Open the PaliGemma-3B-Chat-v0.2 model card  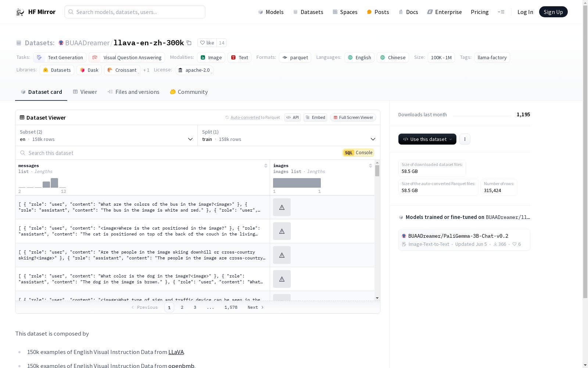tap(464, 240)
